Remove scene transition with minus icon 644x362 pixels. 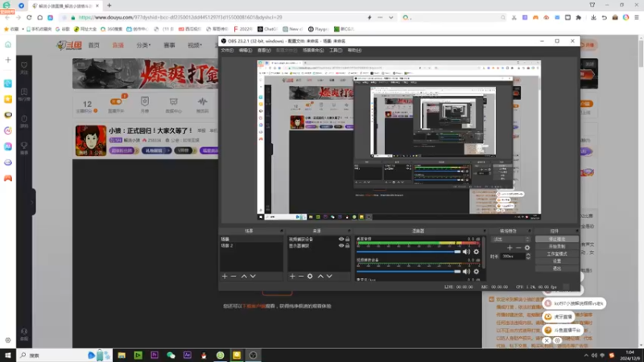pyautogui.click(x=518, y=248)
